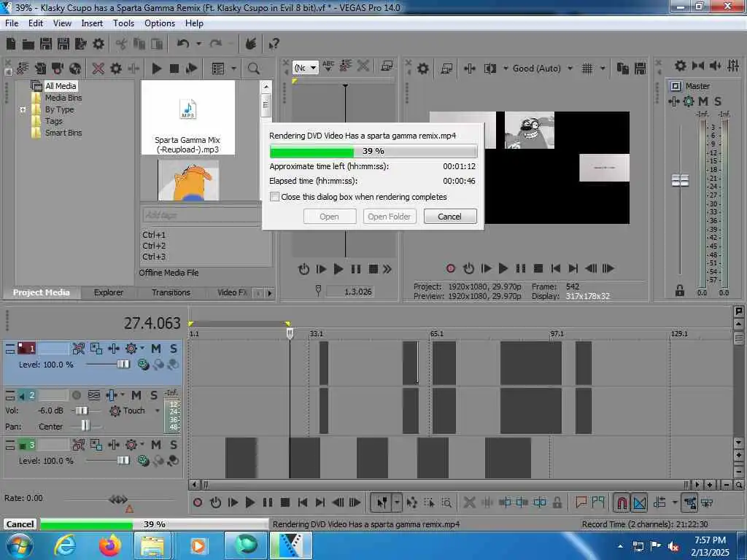Click the Master bus FX gear icon
This screenshot has height=560, width=747.
tap(689, 101)
